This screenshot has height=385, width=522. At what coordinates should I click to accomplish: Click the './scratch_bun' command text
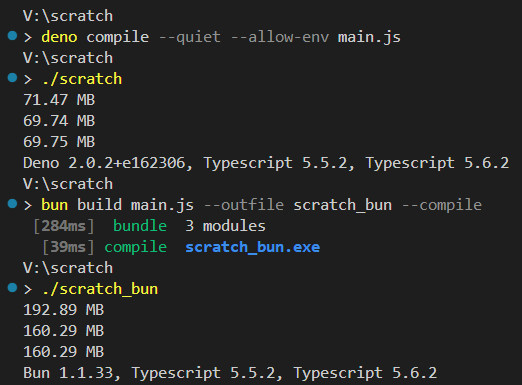(x=100, y=289)
